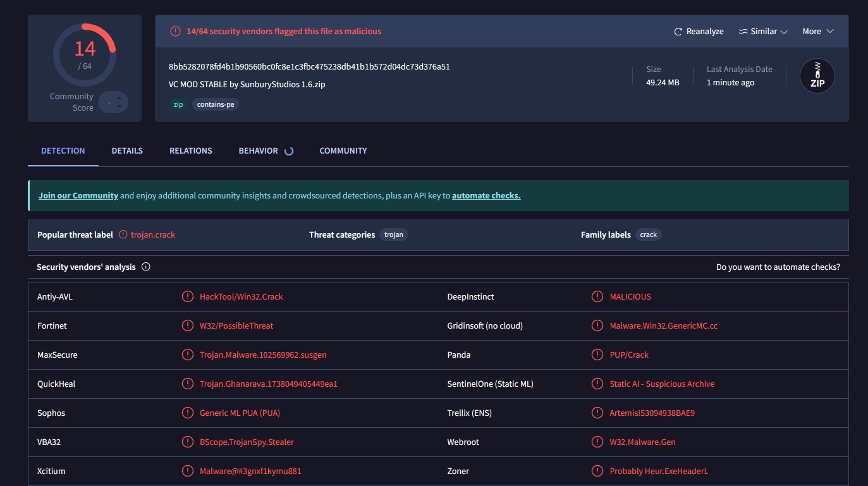This screenshot has width=868, height=486.
Task: Click the W32/PossibleThreat result
Action: coord(236,325)
